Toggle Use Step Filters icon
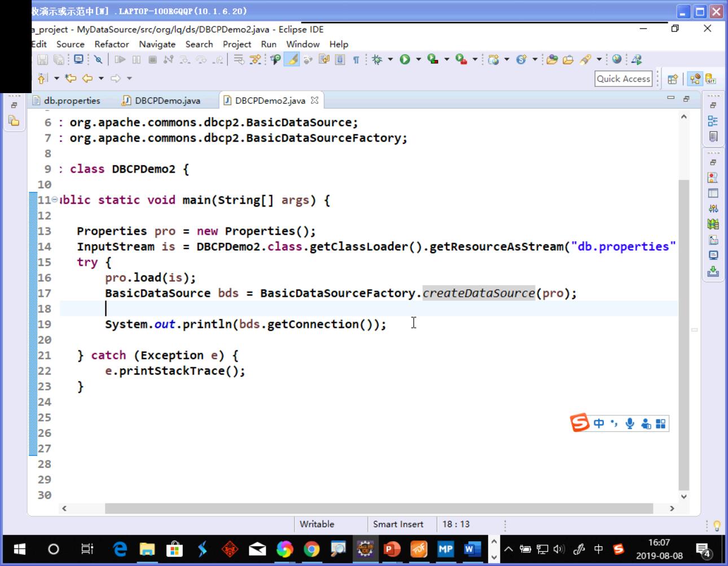728x566 pixels. (x=255, y=59)
